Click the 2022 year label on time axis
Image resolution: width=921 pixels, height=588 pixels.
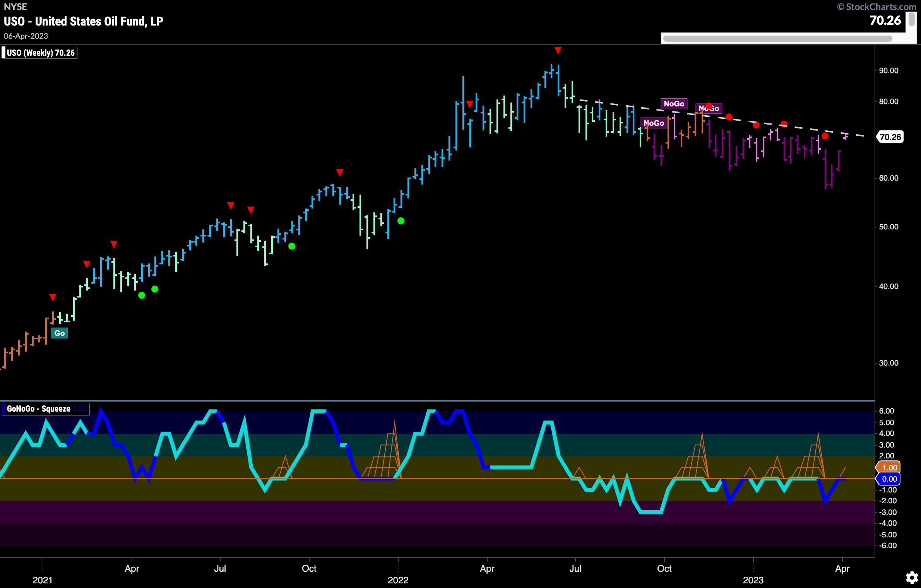398,580
